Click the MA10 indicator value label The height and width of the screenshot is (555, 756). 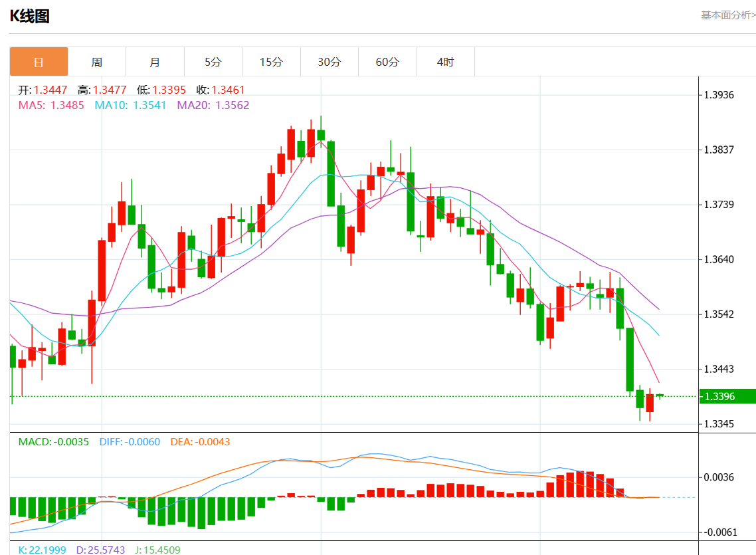[x=130, y=105]
